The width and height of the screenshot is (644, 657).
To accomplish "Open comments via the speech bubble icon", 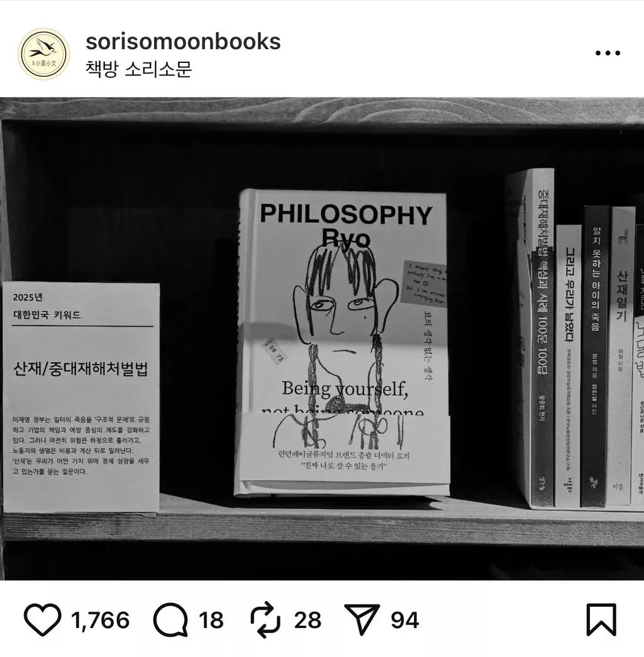I will pos(170,620).
